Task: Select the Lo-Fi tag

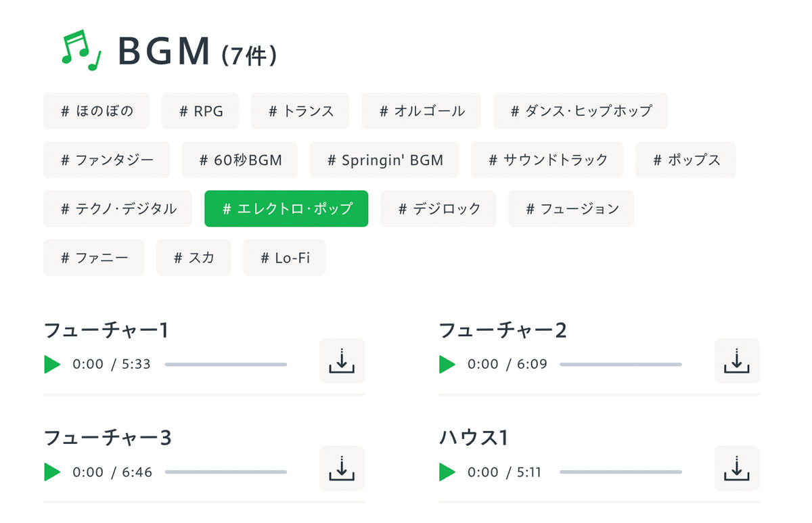Action: tap(284, 257)
